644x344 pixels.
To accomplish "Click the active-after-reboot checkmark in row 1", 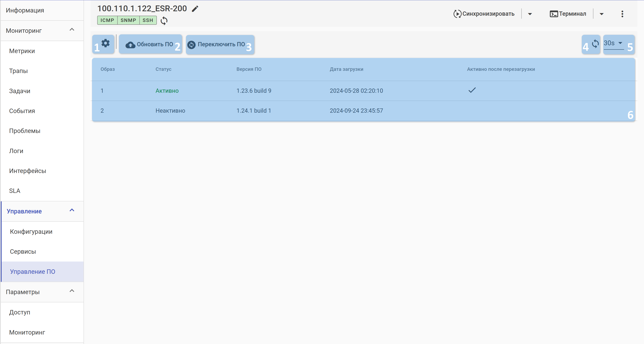I will 472,90.
